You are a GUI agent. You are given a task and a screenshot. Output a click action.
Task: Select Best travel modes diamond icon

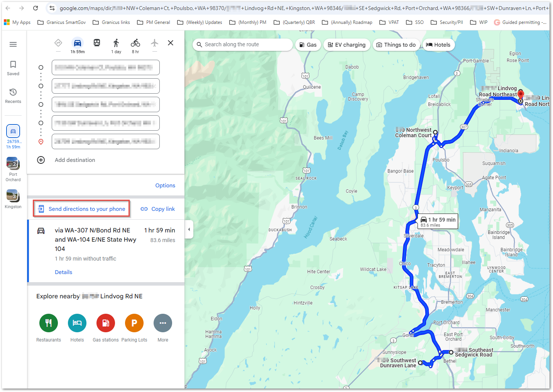[x=58, y=43]
